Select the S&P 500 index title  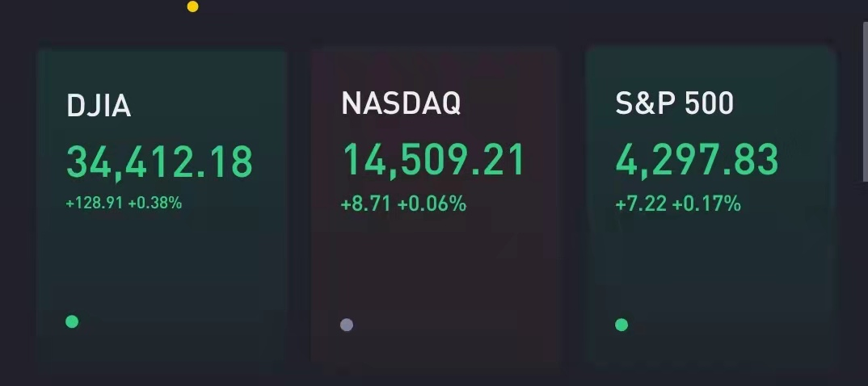(x=674, y=103)
